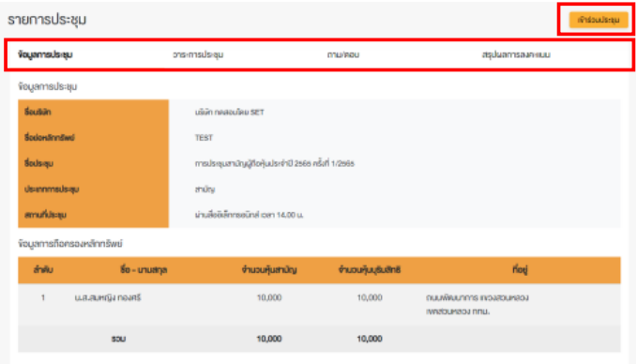This screenshot has height=364, width=637.
Task: Open the ถาม/ตอบ tab
Action: point(342,54)
